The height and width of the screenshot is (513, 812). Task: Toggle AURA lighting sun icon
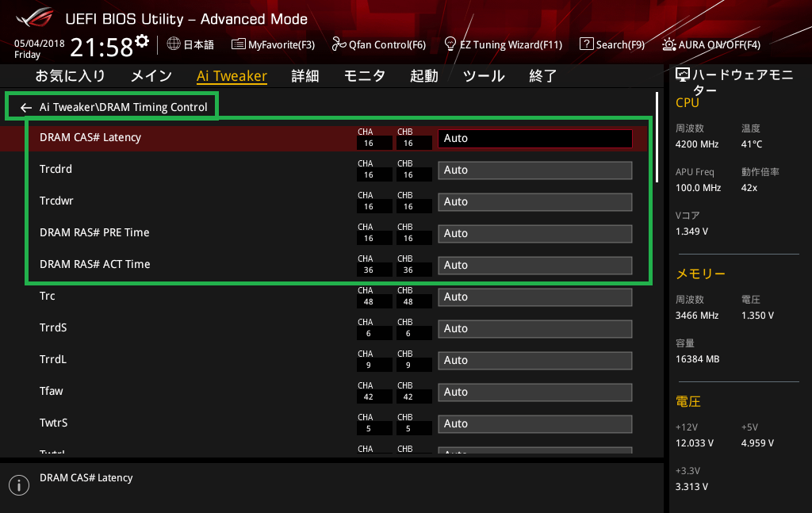coord(668,44)
